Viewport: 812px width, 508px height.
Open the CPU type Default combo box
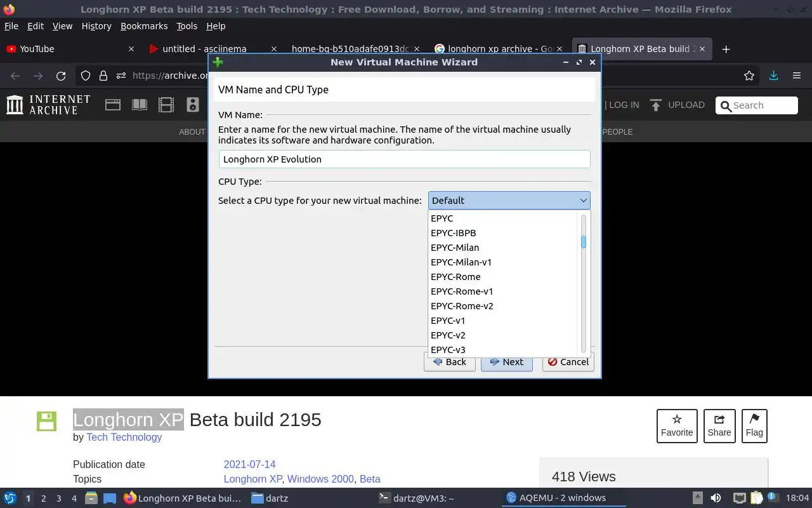click(x=509, y=201)
